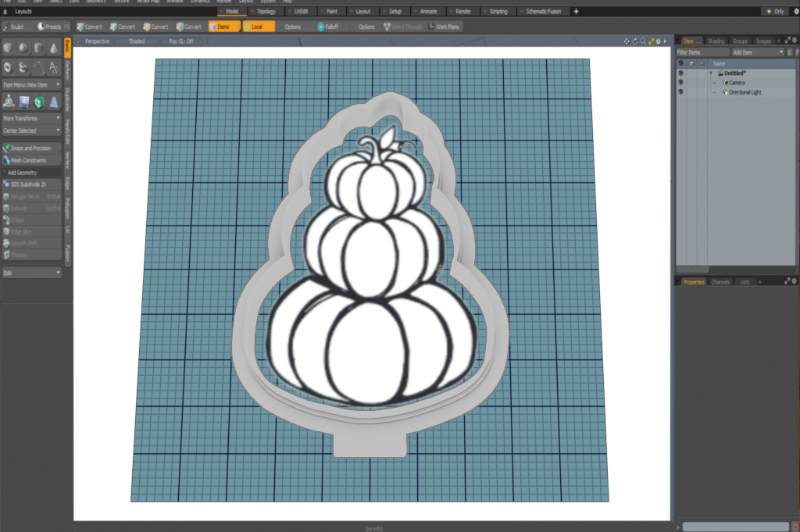Viewport: 800px width, 532px height.
Task: Open the Shading panel tab
Action: pyautogui.click(x=716, y=41)
